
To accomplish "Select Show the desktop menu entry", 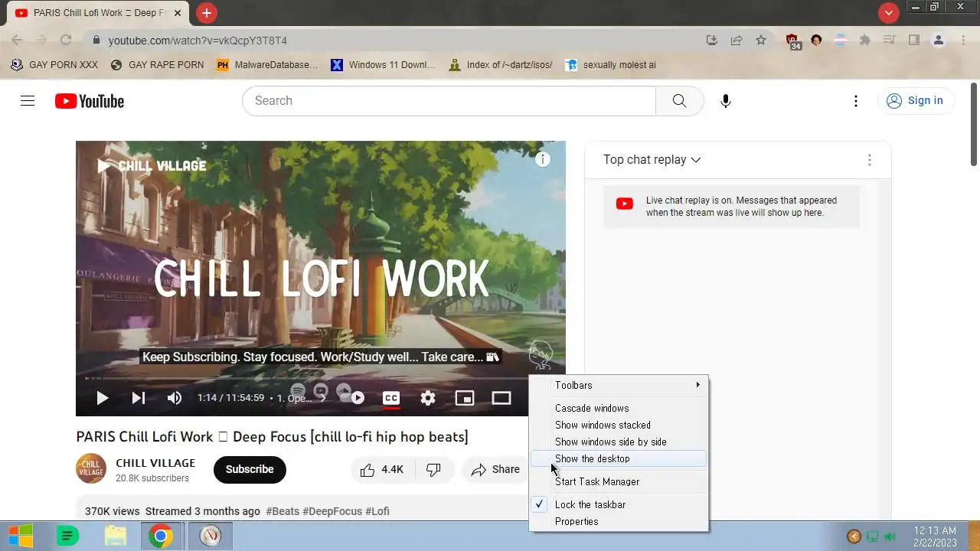I will (619, 458).
